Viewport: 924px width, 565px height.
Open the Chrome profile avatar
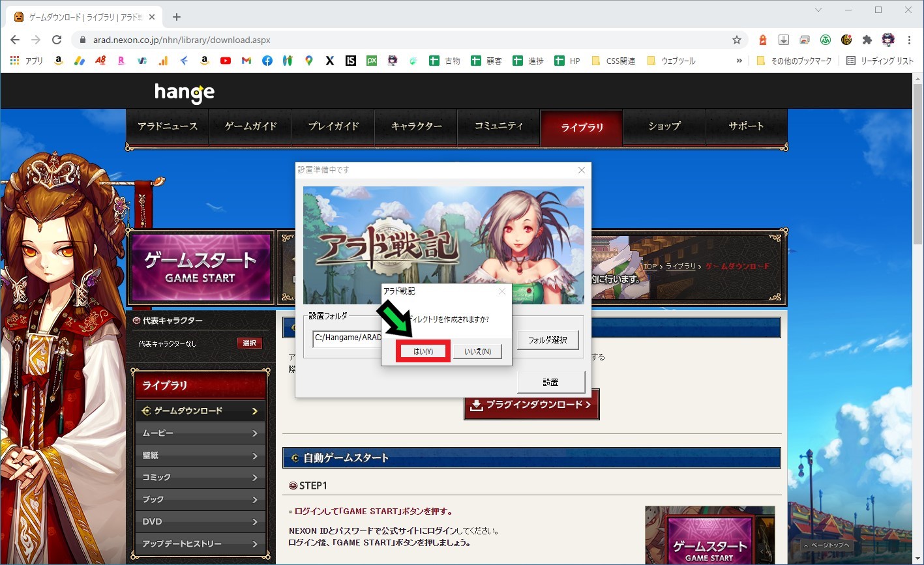[888, 40]
